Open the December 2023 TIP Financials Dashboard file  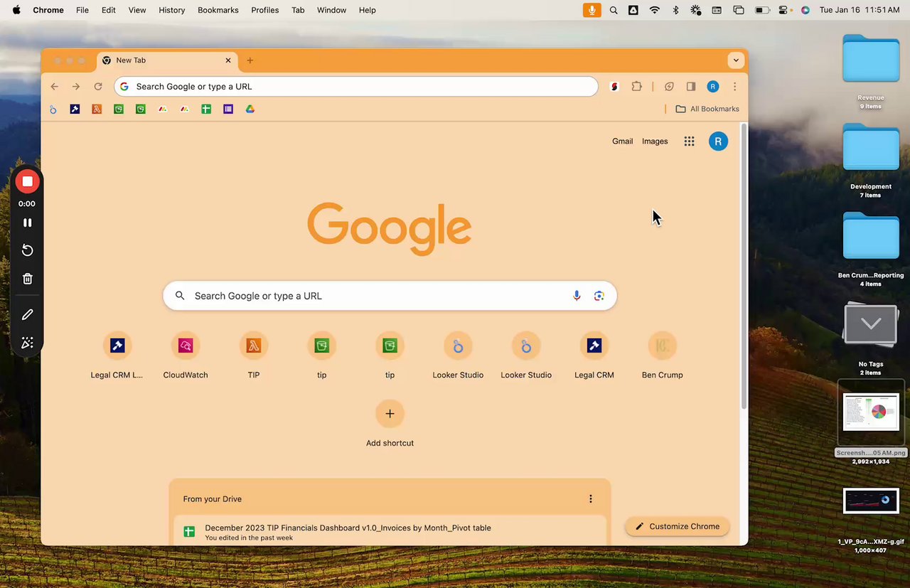coord(390,533)
